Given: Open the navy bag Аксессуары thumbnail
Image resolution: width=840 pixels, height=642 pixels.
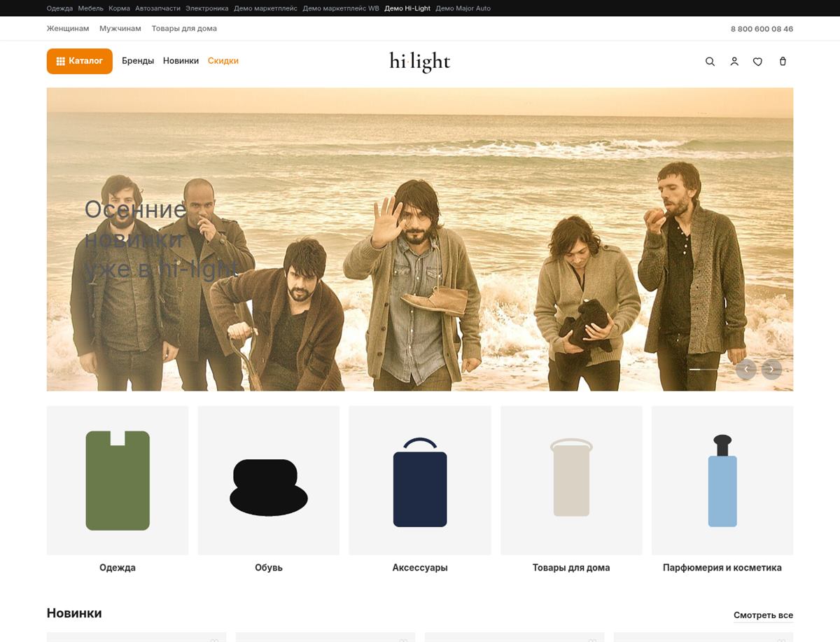Looking at the screenshot, I should [420, 480].
